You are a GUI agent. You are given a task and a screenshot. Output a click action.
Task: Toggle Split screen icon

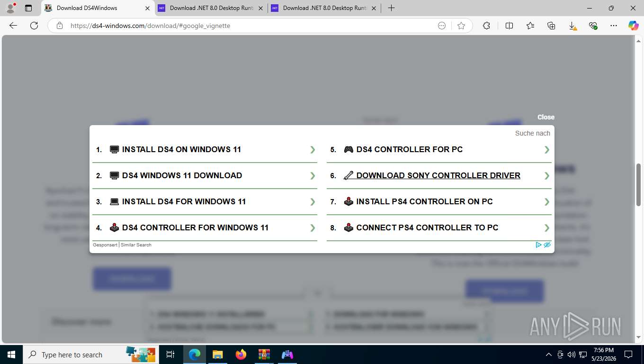point(510,26)
